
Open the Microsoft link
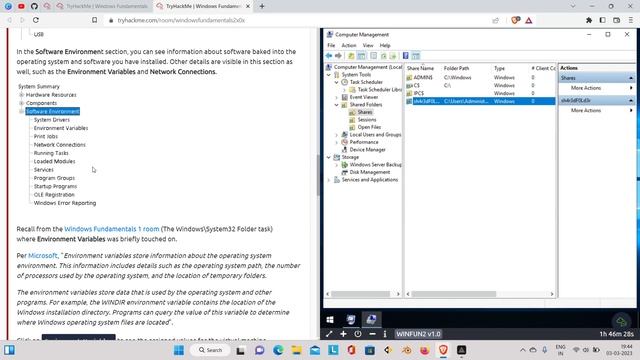(x=42, y=256)
